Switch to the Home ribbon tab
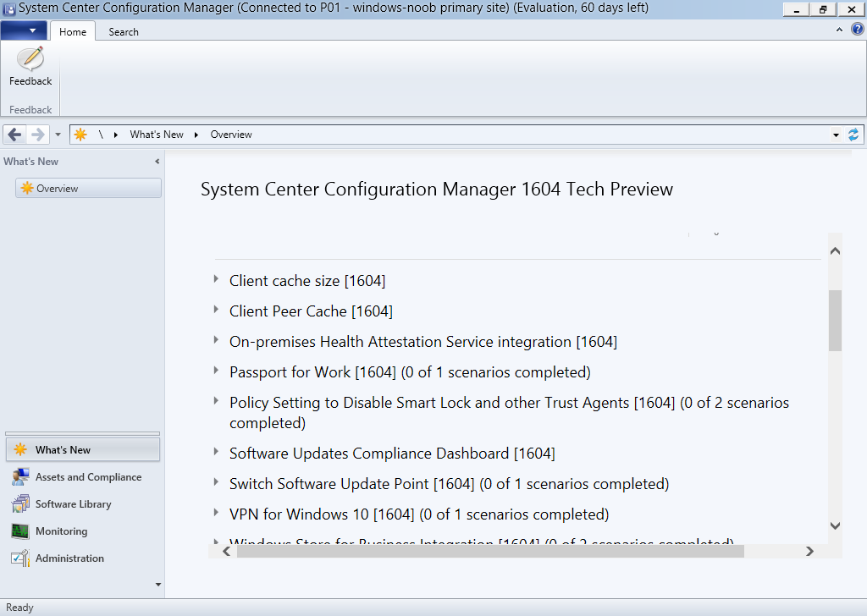This screenshot has height=616, width=867. [x=73, y=31]
